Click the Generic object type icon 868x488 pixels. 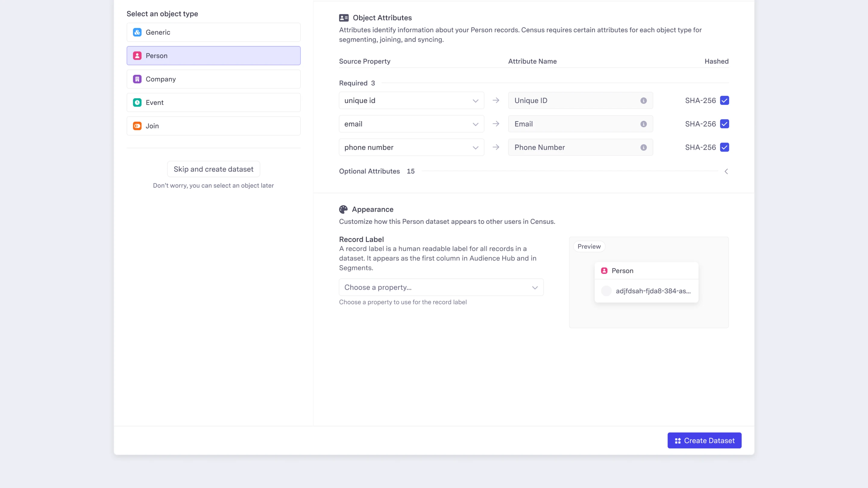coord(137,32)
